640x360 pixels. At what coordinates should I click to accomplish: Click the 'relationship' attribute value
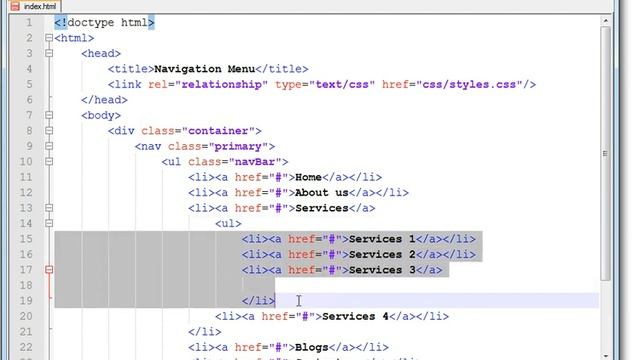click(x=221, y=84)
